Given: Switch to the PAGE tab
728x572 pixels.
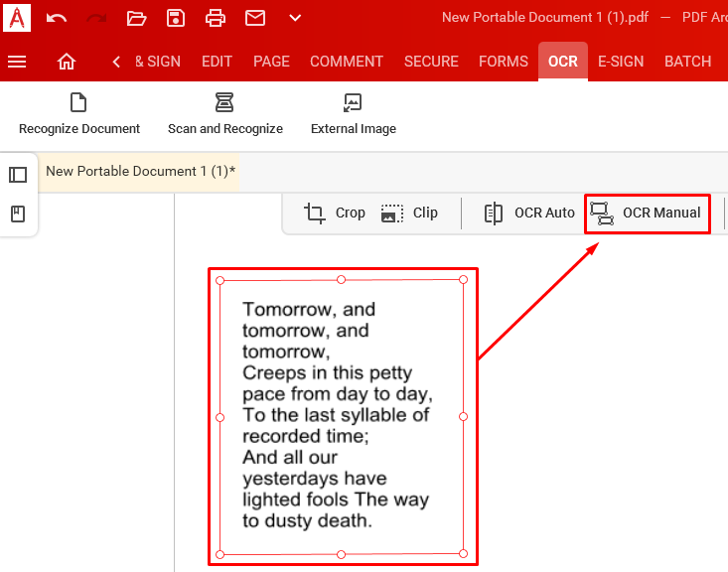Looking at the screenshot, I should pyautogui.click(x=271, y=62).
